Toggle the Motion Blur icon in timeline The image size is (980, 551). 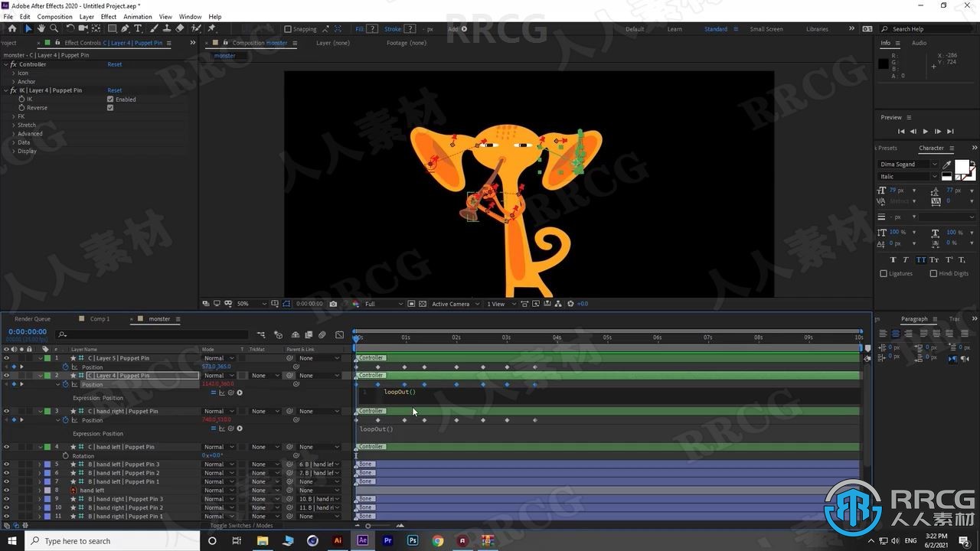click(322, 334)
